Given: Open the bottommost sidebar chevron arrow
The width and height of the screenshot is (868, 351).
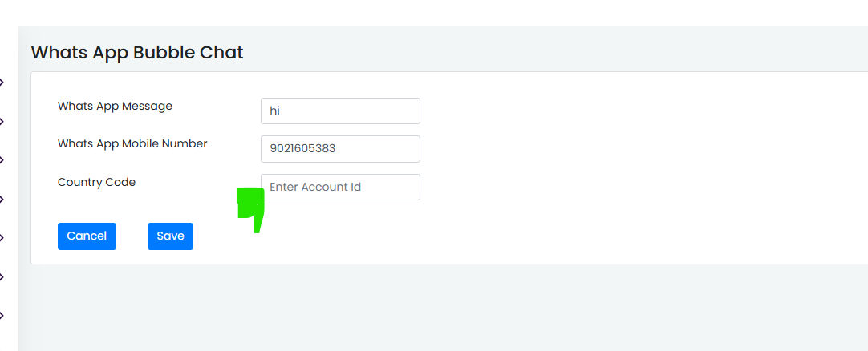Looking at the screenshot, I should (2, 316).
